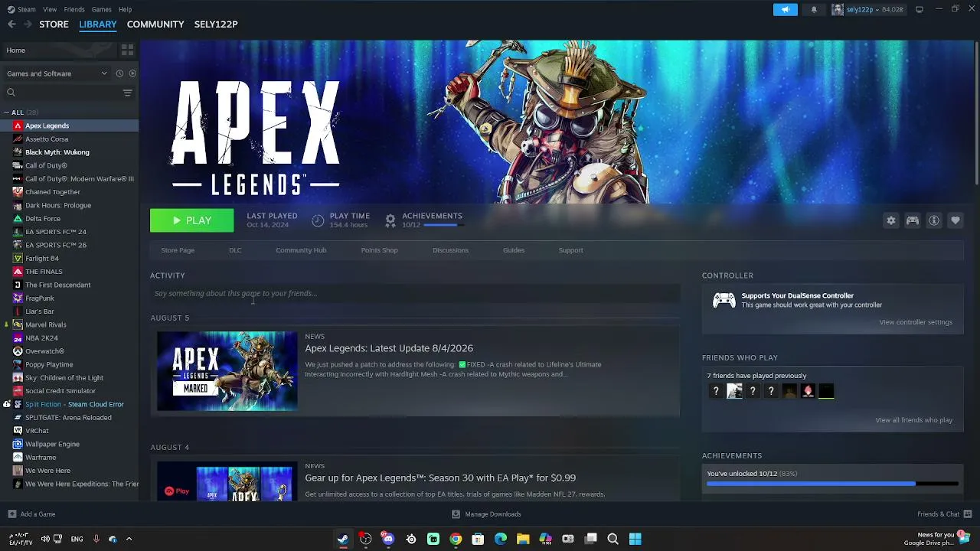Click the achievements progress bar in sidebar panel
The width and height of the screenshot is (980, 551).
pyautogui.click(x=832, y=484)
